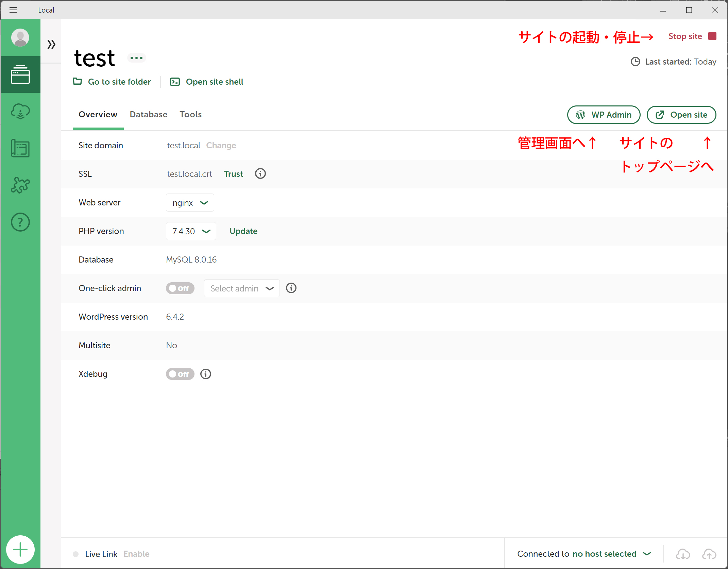The height and width of the screenshot is (569, 728).
Task: Click the pull from host cloud icon
Action: tap(683, 554)
